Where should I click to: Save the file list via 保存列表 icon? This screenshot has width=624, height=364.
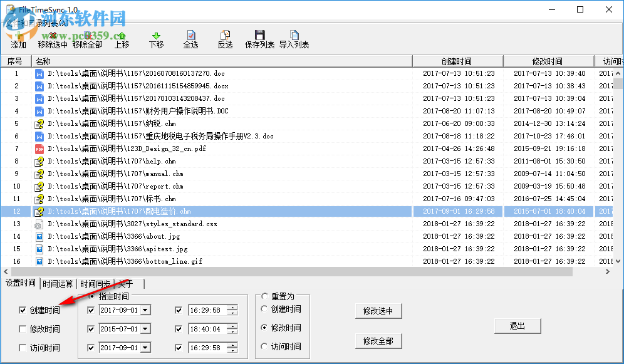pos(259,38)
